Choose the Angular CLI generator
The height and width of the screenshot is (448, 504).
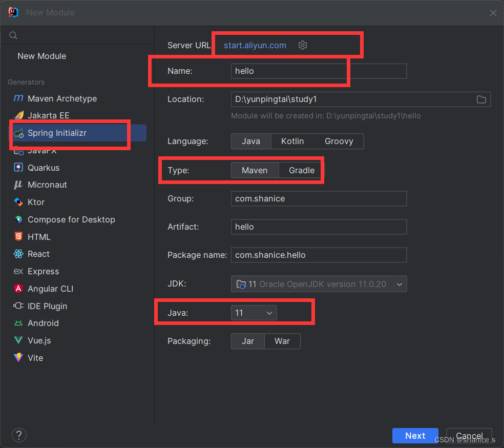tap(52, 289)
